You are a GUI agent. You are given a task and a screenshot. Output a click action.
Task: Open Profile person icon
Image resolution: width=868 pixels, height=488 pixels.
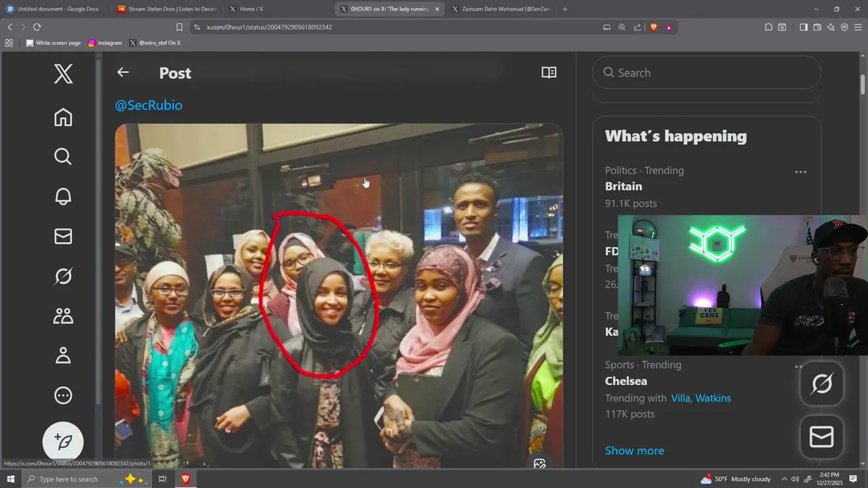(63, 355)
